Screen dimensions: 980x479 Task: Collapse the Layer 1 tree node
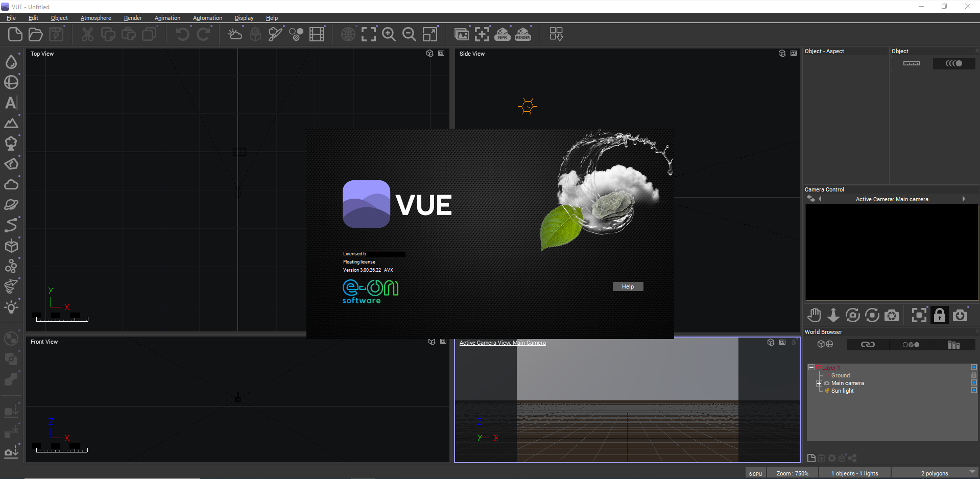point(811,367)
